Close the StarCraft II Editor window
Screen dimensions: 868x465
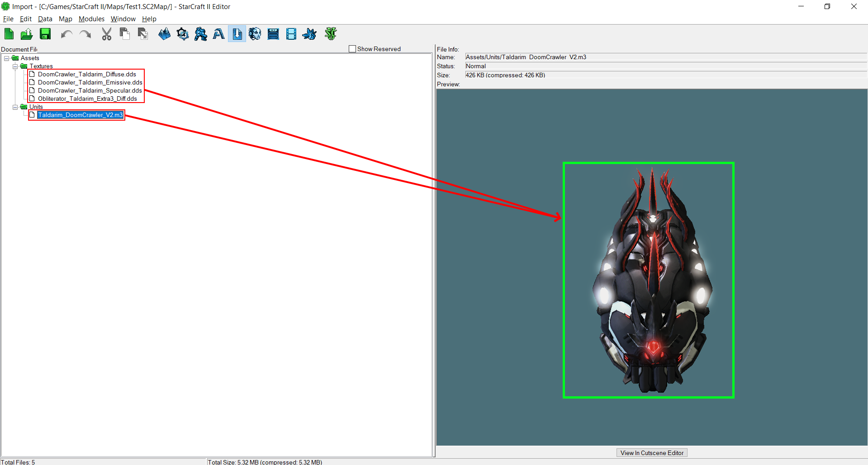(x=854, y=6)
